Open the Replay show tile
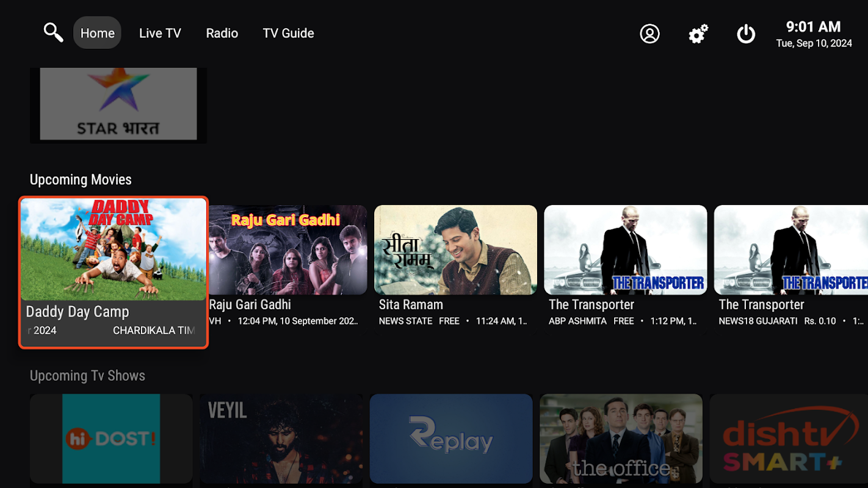Viewport: 868px width, 488px height. pos(451,439)
